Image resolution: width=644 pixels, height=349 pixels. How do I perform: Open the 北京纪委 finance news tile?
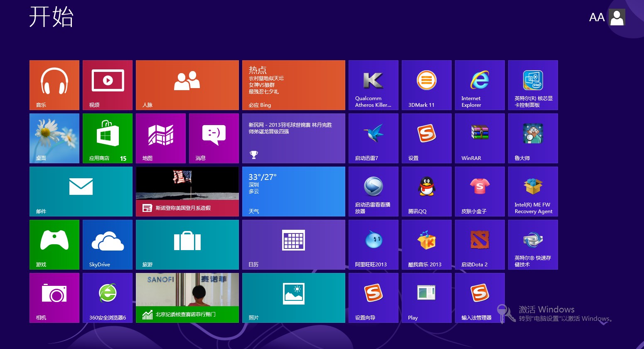[x=187, y=298]
